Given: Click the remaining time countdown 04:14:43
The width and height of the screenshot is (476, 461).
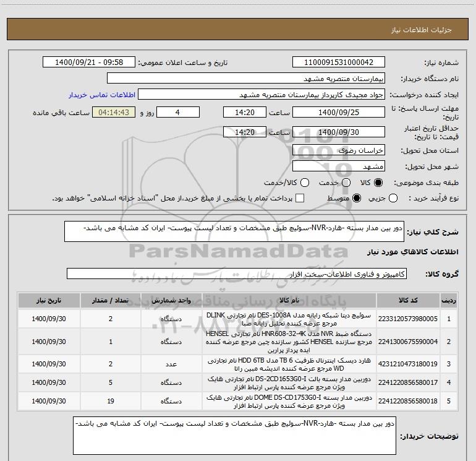Looking at the screenshot, I should tap(114, 112).
